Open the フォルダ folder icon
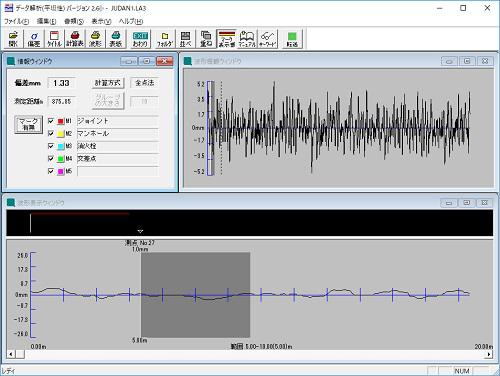The width and height of the screenshot is (500, 376). coord(165,39)
